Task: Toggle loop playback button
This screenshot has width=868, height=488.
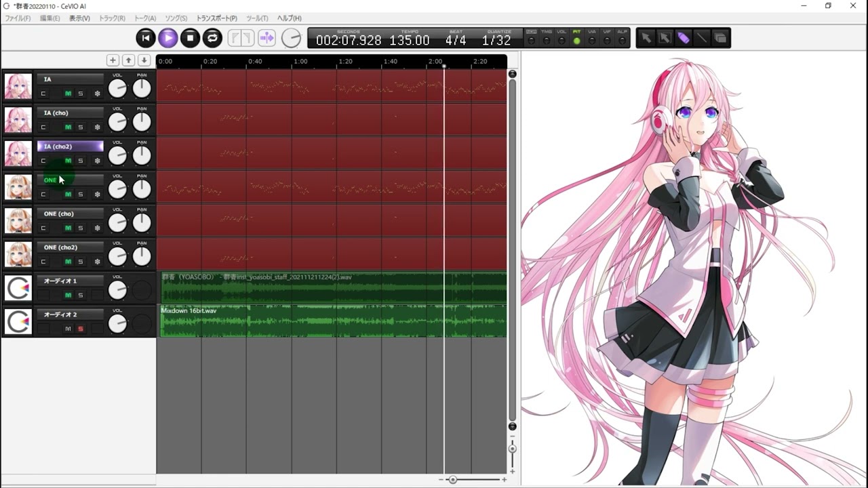Action: [x=212, y=38]
